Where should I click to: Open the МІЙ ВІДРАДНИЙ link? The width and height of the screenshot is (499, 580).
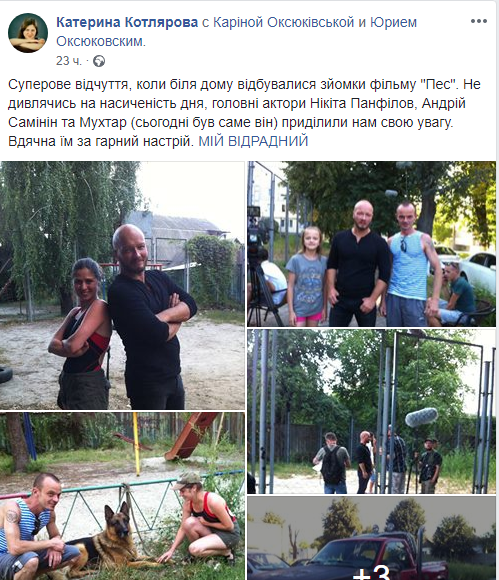[x=253, y=141]
